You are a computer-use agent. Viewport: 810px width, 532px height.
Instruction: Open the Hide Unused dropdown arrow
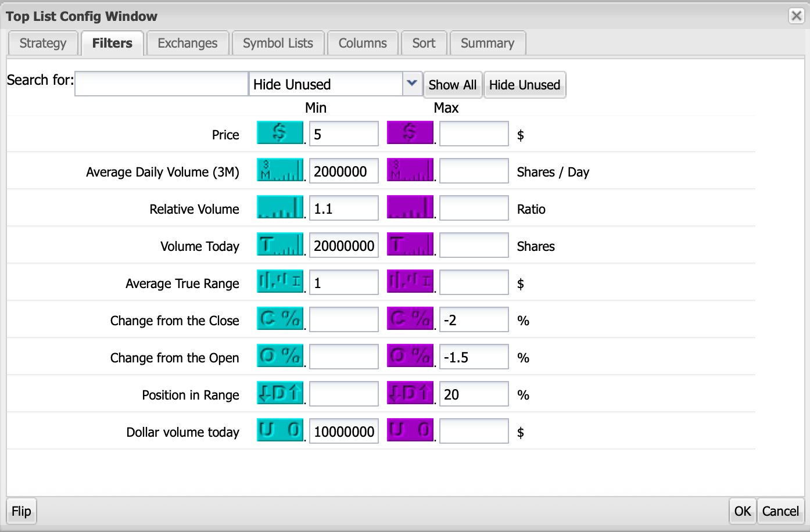click(411, 84)
